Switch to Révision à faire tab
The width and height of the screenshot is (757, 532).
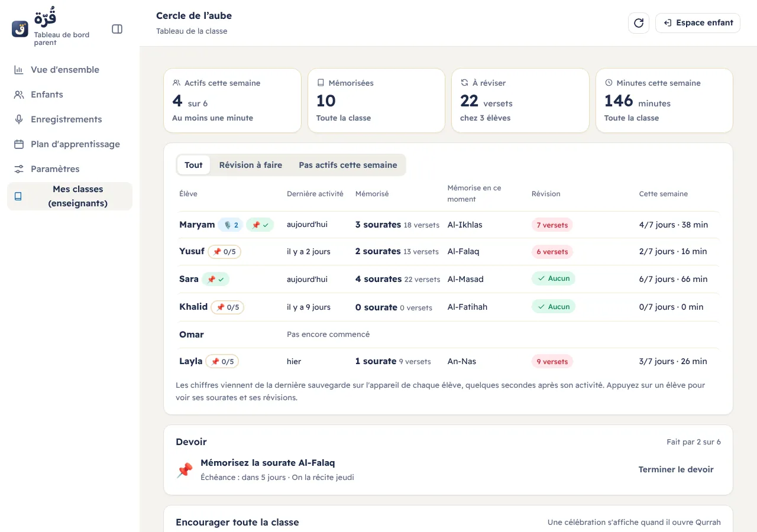pyautogui.click(x=251, y=165)
